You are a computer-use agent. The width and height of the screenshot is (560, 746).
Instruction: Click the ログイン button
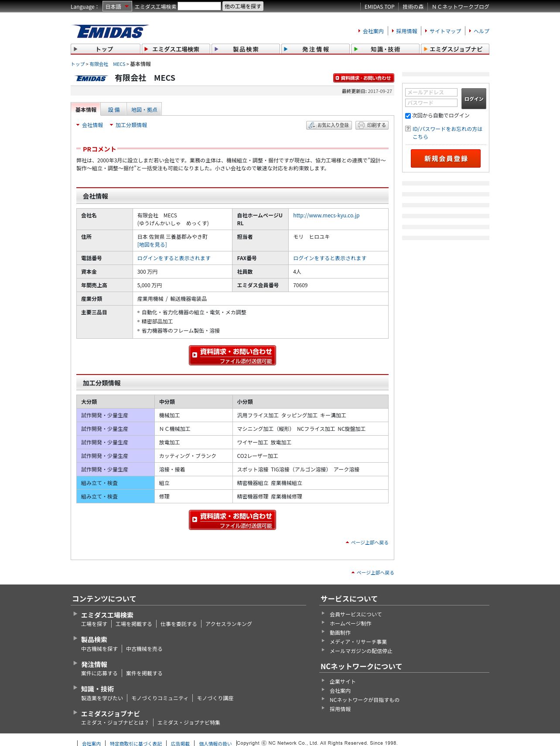(474, 99)
